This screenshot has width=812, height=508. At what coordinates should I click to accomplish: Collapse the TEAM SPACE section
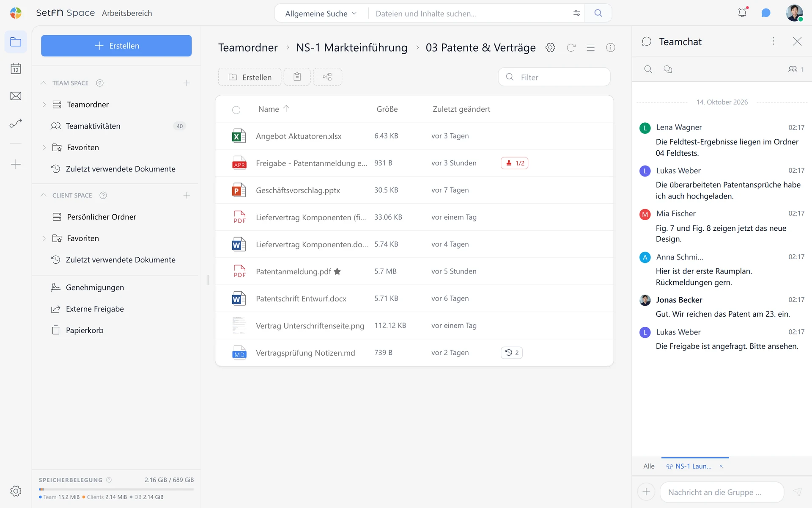[x=43, y=83]
